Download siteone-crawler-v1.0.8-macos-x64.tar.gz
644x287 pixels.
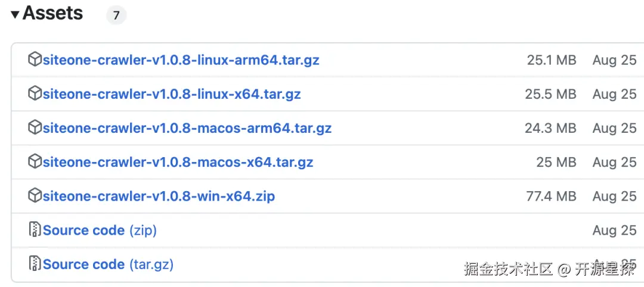click(x=178, y=162)
